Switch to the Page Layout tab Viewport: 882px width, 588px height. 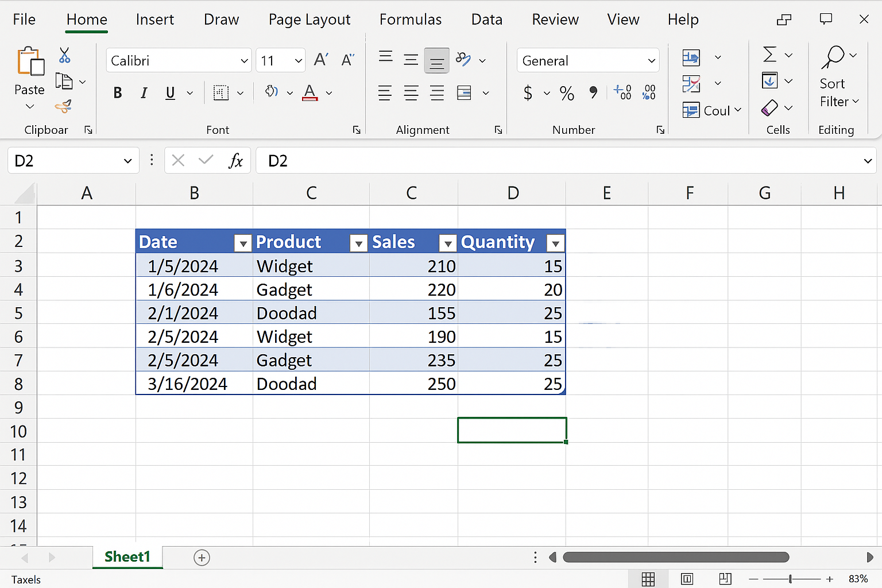310,20
